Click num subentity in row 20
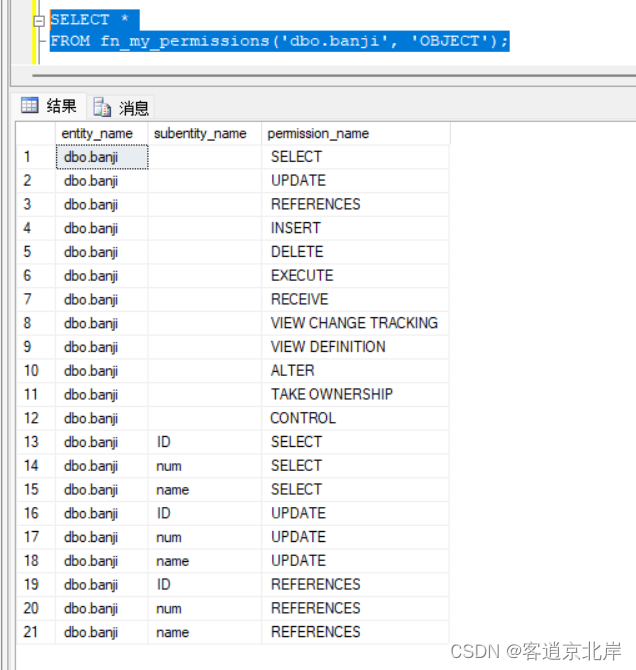The height and width of the screenshot is (670, 636). 205,608
